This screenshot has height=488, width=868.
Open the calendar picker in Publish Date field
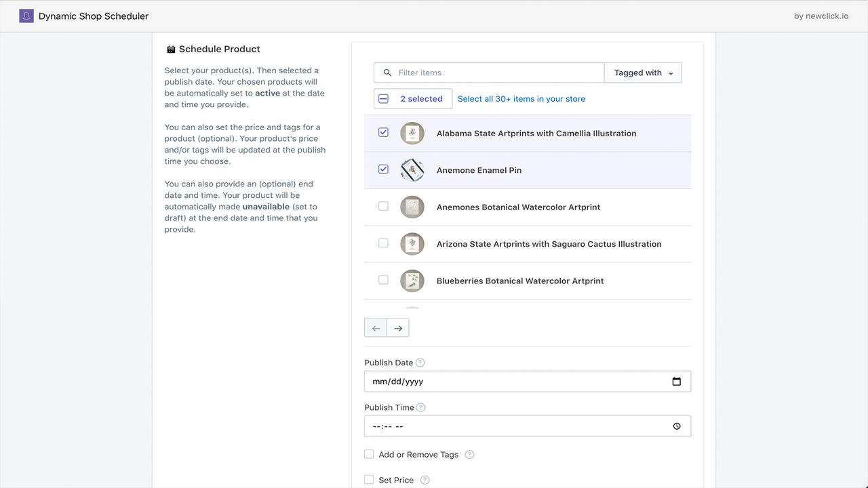pyautogui.click(x=676, y=382)
